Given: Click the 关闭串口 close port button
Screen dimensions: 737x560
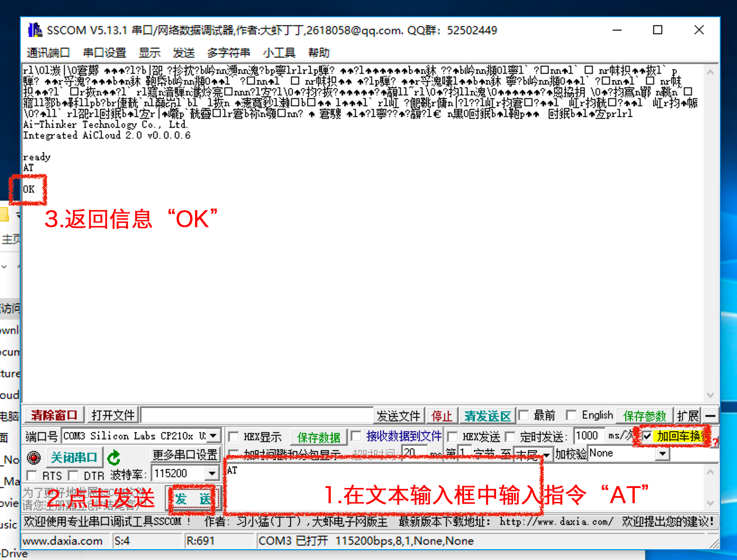Looking at the screenshot, I should (x=74, y=458).
